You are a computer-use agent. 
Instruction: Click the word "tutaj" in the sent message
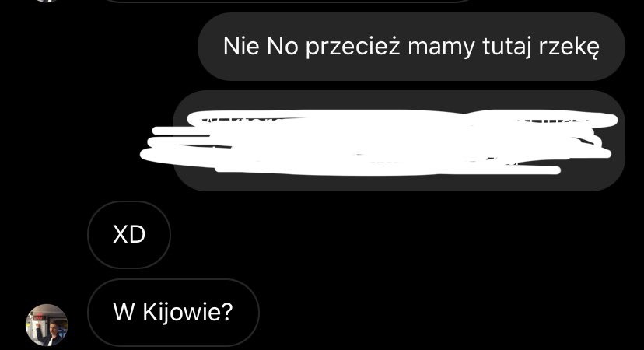click(506, 47)
